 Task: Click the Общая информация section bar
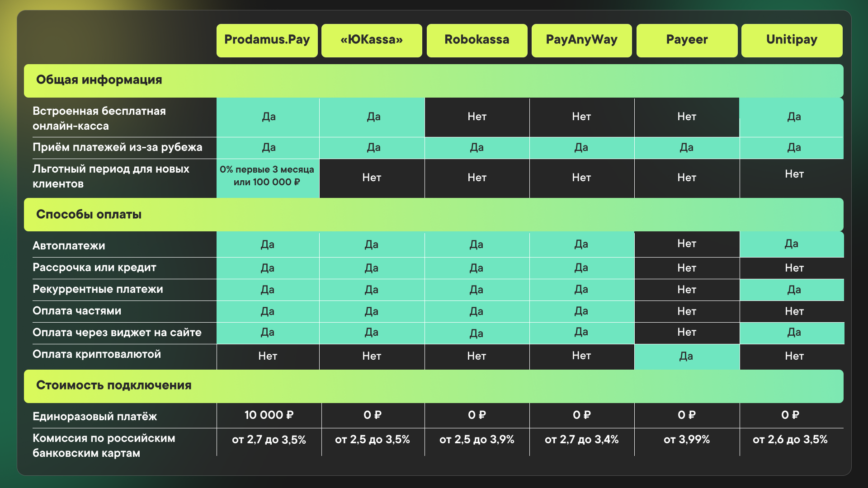433,80
